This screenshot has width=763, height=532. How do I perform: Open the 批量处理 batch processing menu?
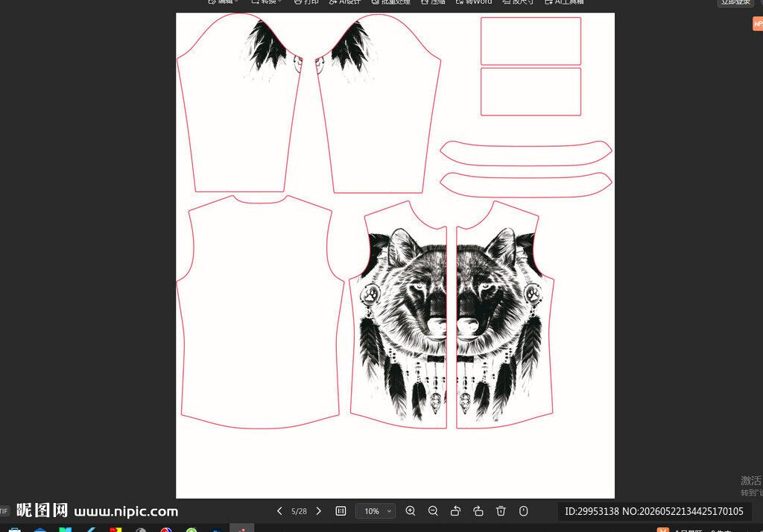pos(390,2)
